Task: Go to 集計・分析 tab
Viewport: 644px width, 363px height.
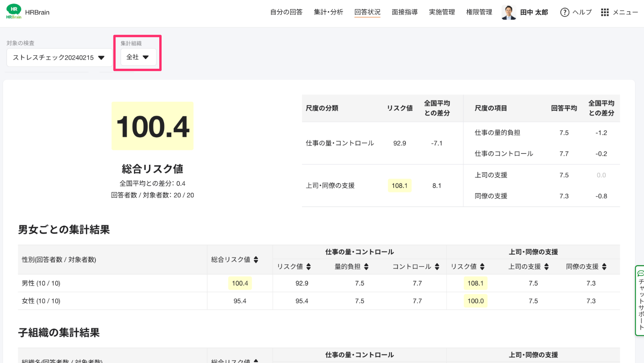Action: tap(328, 12)
